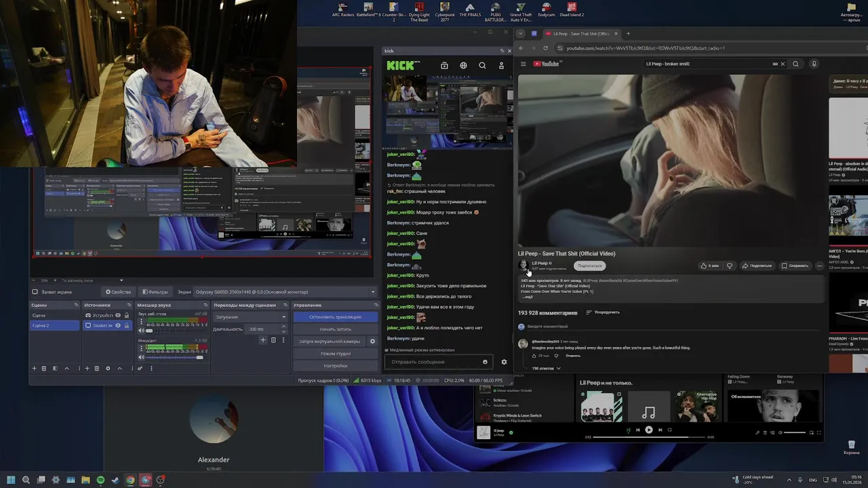868x488 pixels.
Task: Select 'Lil Peep - Save That Shit' browser tab
Action: pyautogui.click(x=581, y=33)
